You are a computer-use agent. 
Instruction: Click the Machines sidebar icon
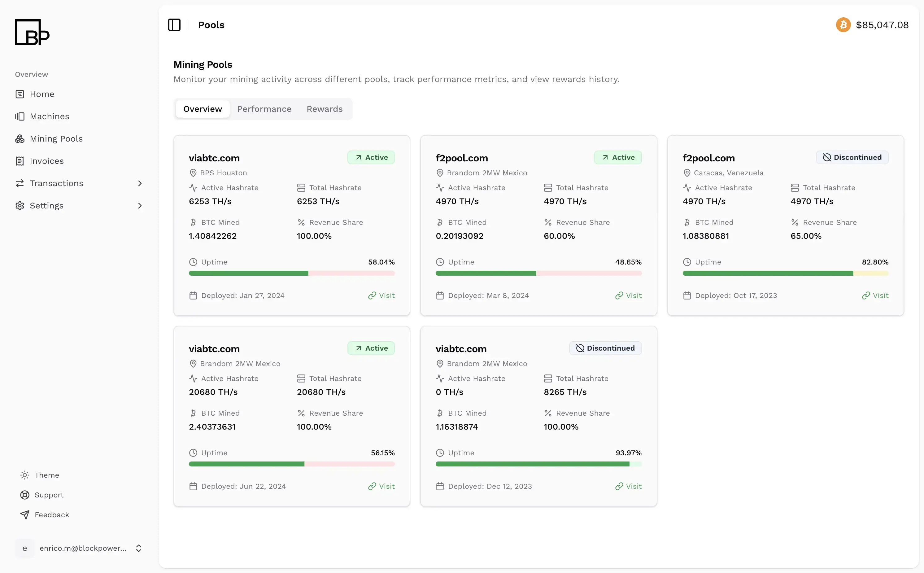click(x=20, y=116)
